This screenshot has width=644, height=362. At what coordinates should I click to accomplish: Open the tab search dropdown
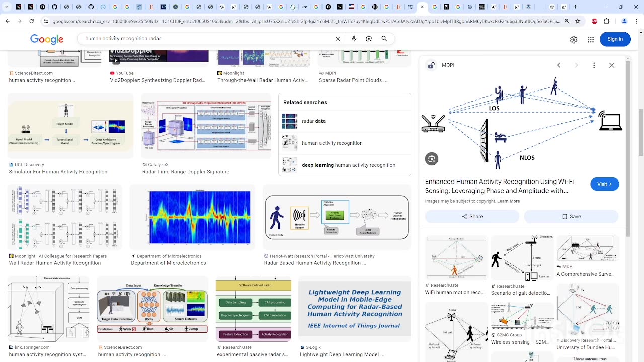point(8,7)
